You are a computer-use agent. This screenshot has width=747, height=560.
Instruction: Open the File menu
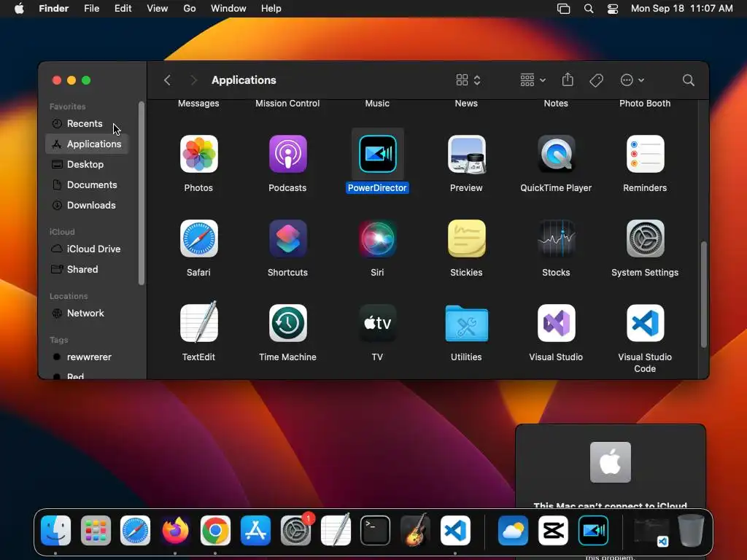[91, 9]
